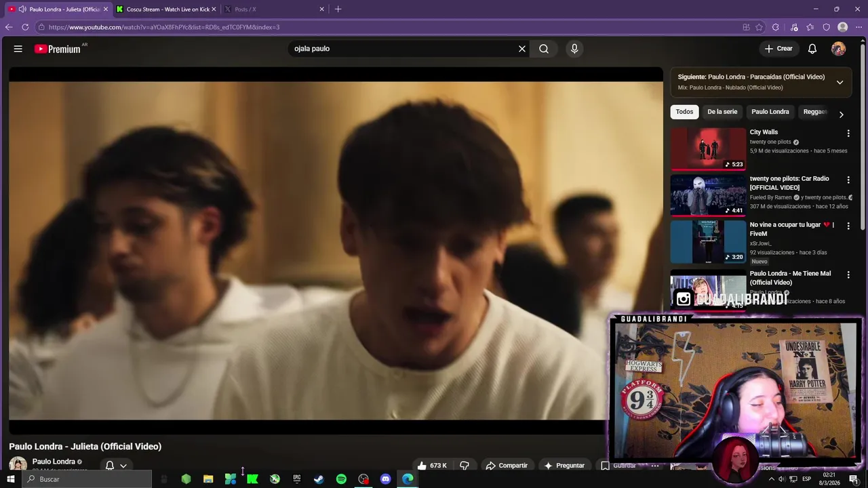Go back in browser history
This screenshot has height=488, width=868.
click(x=9, y=27)
